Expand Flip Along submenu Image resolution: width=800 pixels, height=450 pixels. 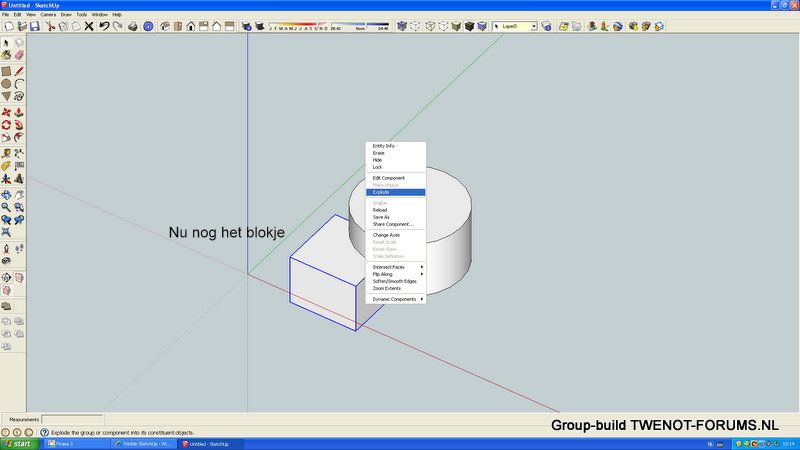(x=395, y=274)
